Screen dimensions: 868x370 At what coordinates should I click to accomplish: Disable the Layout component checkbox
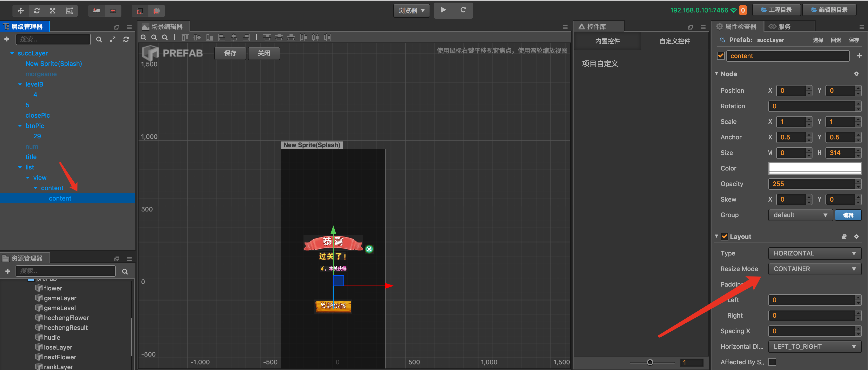coord(724,236)
